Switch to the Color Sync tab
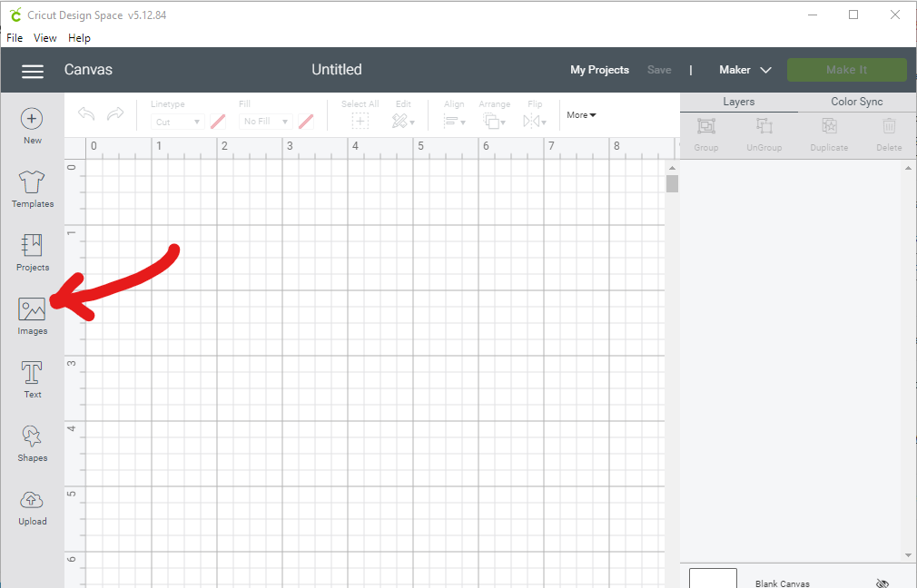Screen dimensions: 917x588 pyautogui.click(x=856, y=102)
